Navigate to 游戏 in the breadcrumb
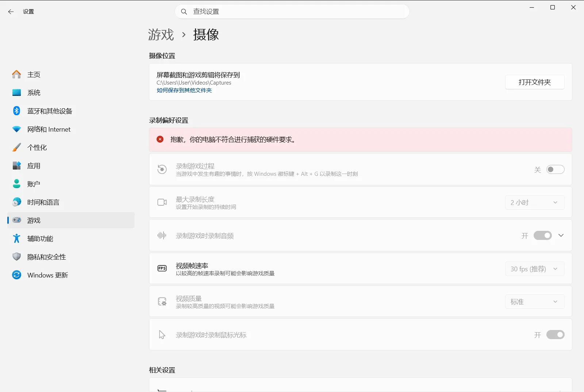The width and height of the screenshot is (584, 392). click(161, 35)
